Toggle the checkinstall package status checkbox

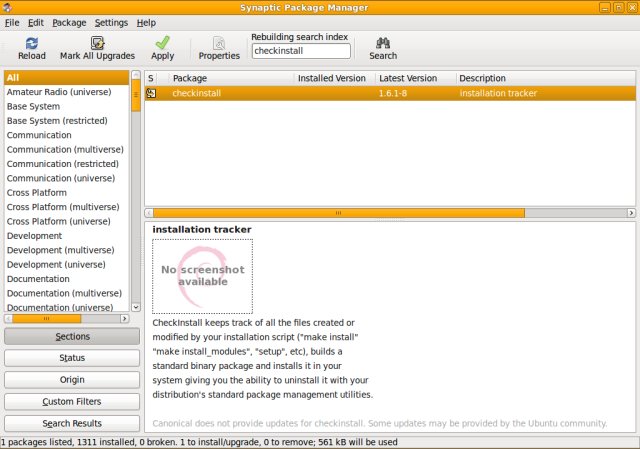coord(151,93)
